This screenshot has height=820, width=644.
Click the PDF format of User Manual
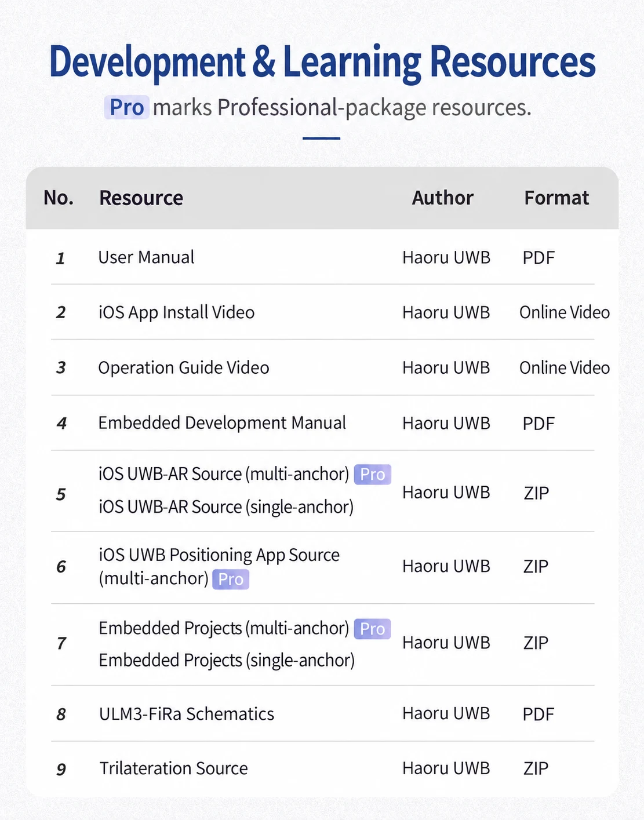tap(539, 258)
